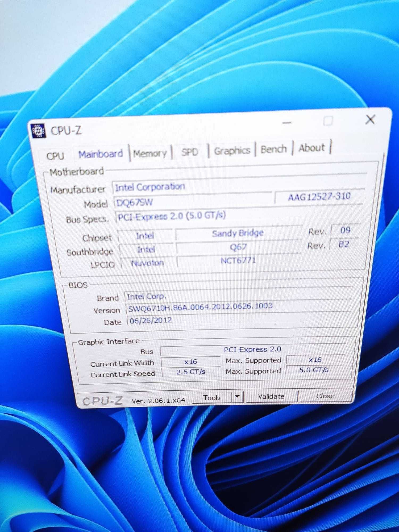Click the Validate button
399x532 pixels.
pyautogui.click(x=271, y=396)
